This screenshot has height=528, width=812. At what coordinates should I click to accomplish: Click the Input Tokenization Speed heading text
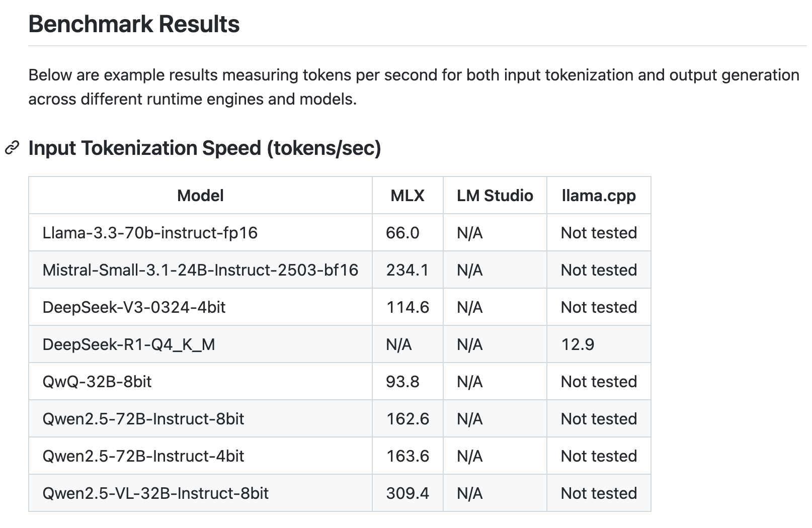205,148
